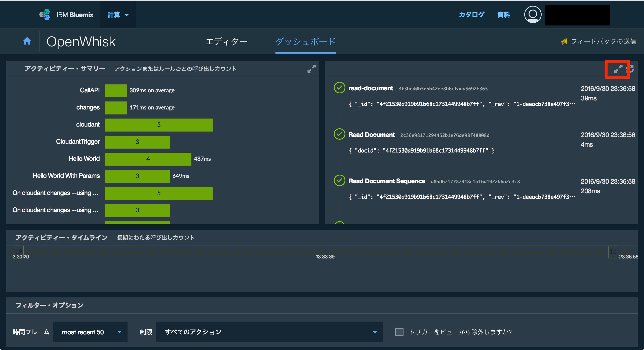The height and width of the screenshot is (350, 644).
Task: Select the Hello World bar showing 4
Action: 148,159
